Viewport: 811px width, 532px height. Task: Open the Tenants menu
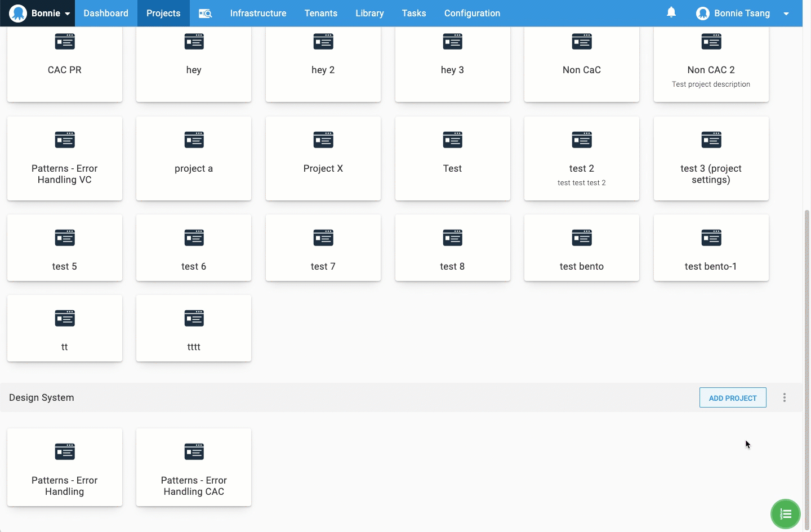[x=321, y=13]
